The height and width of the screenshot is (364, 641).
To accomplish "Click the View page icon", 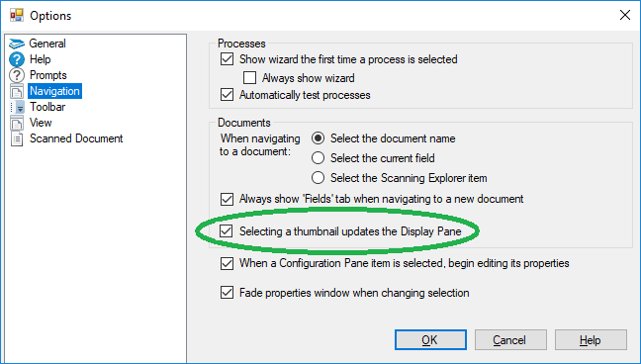I will 17,123.
